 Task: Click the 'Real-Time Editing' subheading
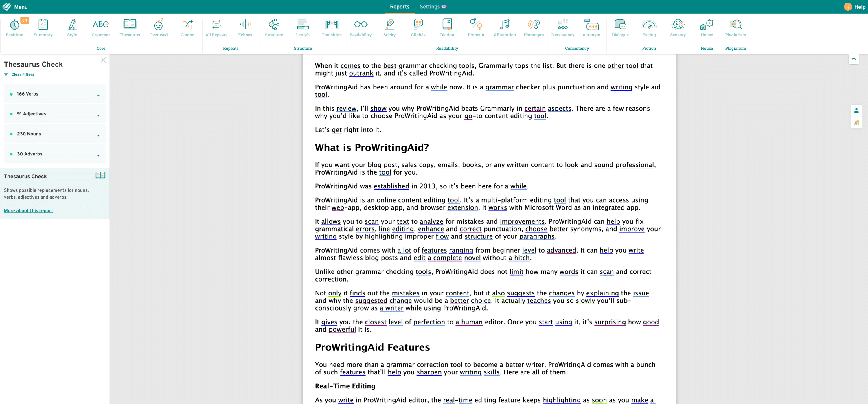(345, 386)
